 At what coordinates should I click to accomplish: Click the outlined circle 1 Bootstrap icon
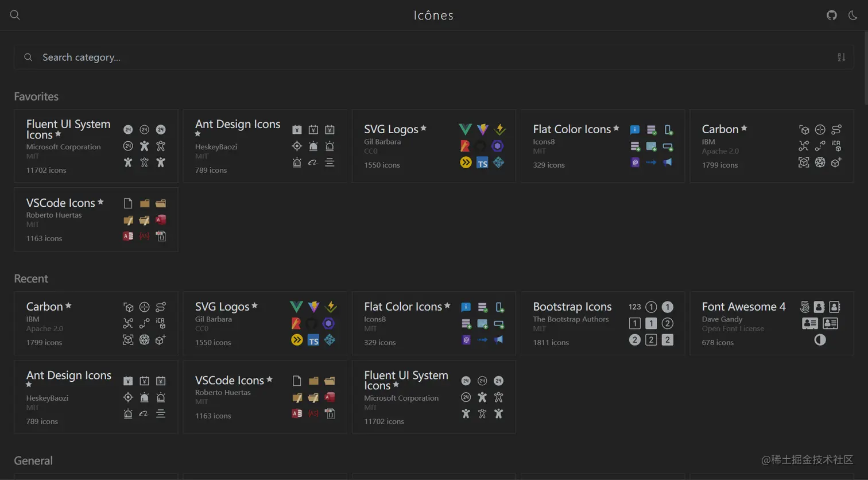[x=651, y=307]
